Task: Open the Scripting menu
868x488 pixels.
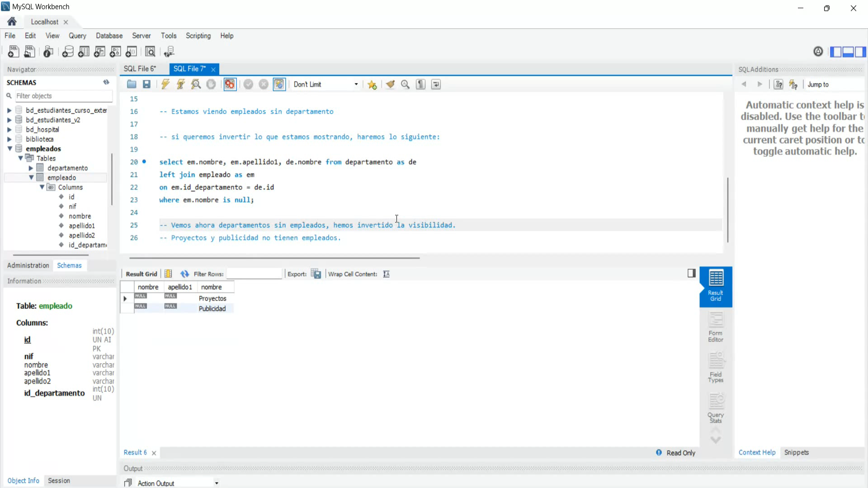Action: (198, 36)
